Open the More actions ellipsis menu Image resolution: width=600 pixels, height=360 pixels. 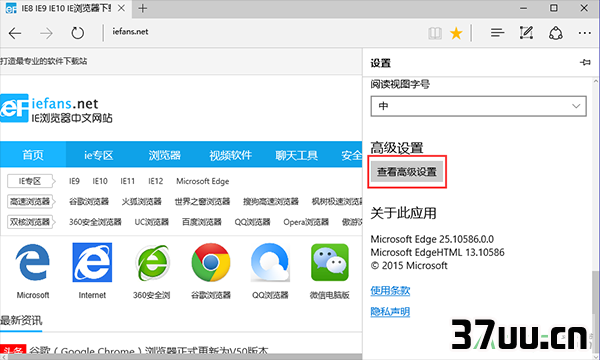pyautogui.click(x=584, y=33)
